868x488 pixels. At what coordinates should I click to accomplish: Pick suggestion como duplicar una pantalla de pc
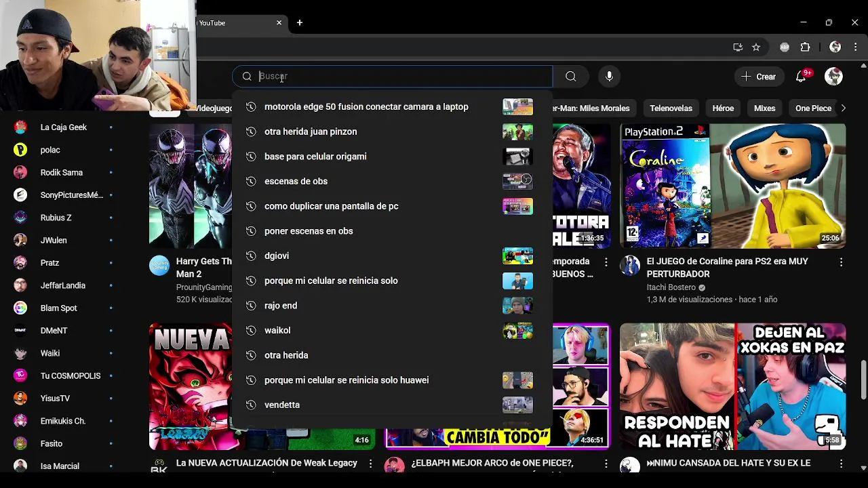pyautogui.click(x=392, y=206)
